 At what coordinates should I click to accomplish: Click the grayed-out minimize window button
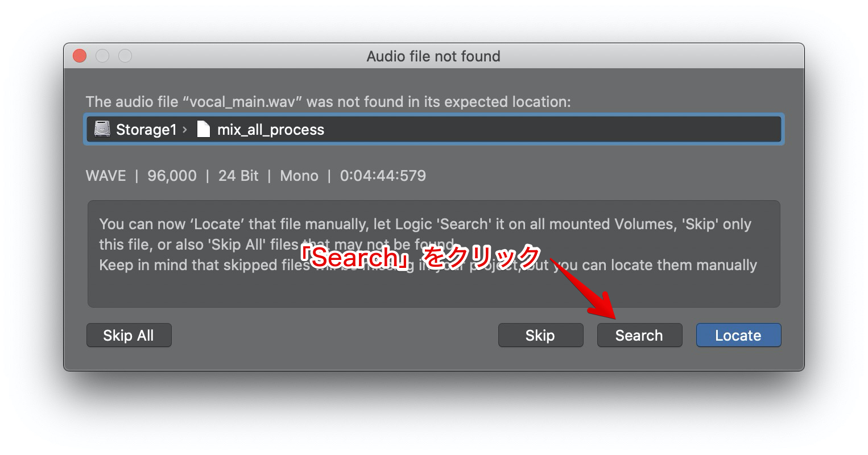pos(102,56)
